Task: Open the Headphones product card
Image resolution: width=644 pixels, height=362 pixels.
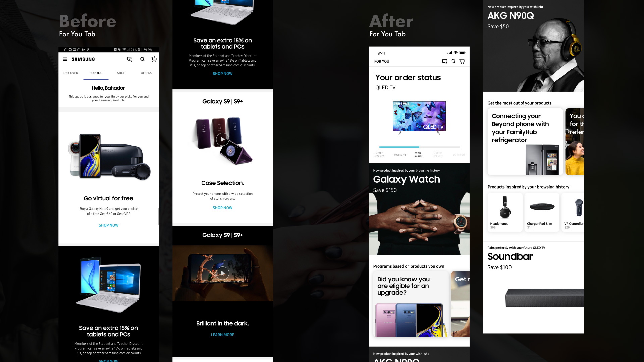Action: (505, 212)
